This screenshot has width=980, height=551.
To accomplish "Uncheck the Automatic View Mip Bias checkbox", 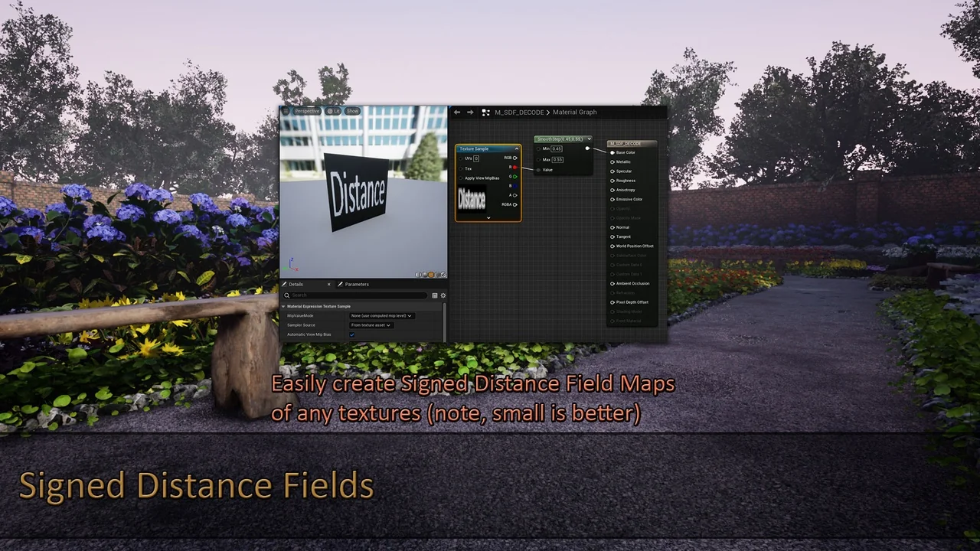I will click(x=352, y=334).
